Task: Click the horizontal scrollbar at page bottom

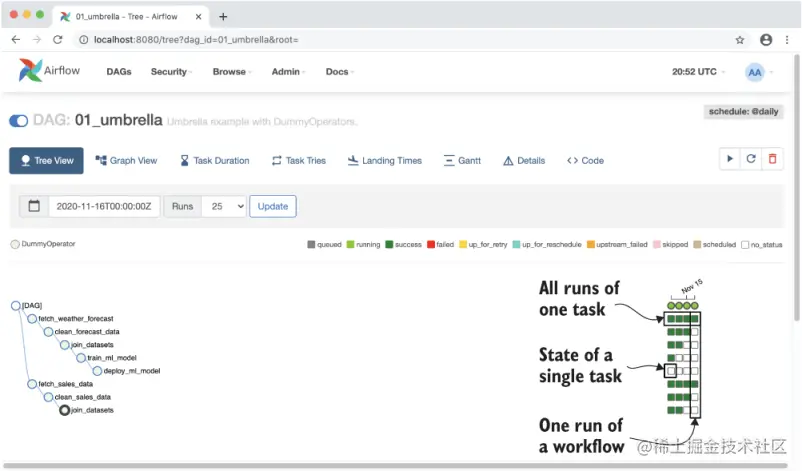Action: (x=395, y=465)
